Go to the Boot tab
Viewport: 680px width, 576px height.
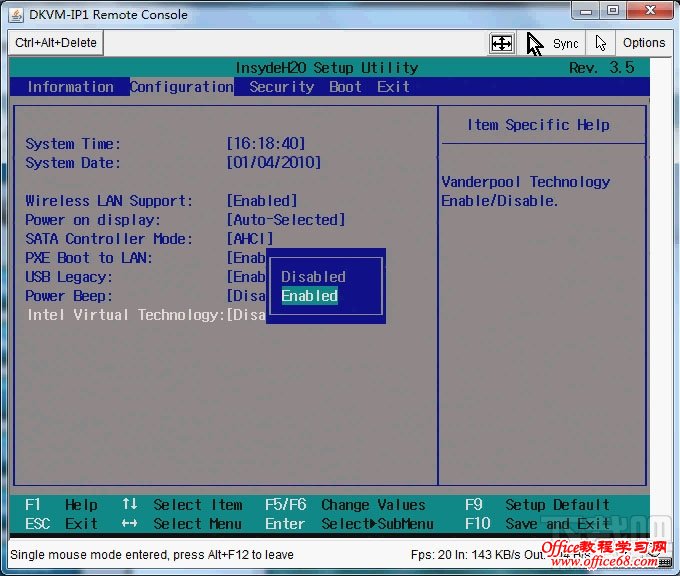click(345, 87)
